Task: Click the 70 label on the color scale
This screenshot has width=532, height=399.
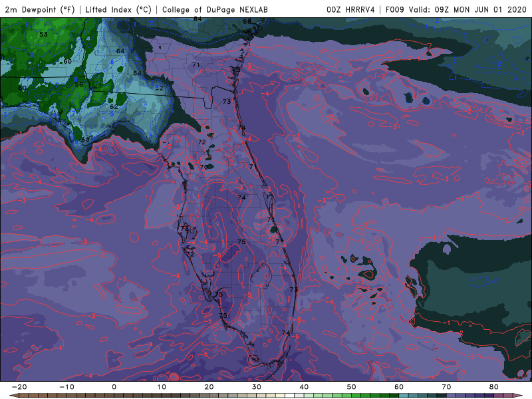Action: pos(446,387)
